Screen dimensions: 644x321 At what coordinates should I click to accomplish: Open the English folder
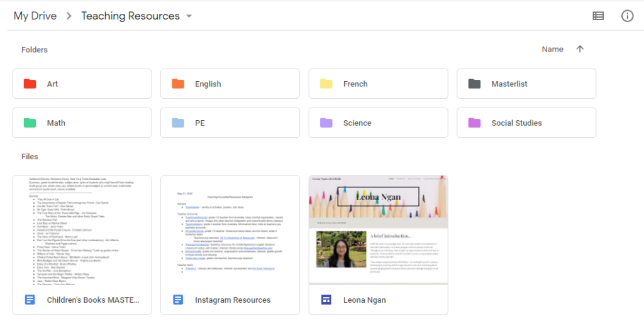(230, 84)
